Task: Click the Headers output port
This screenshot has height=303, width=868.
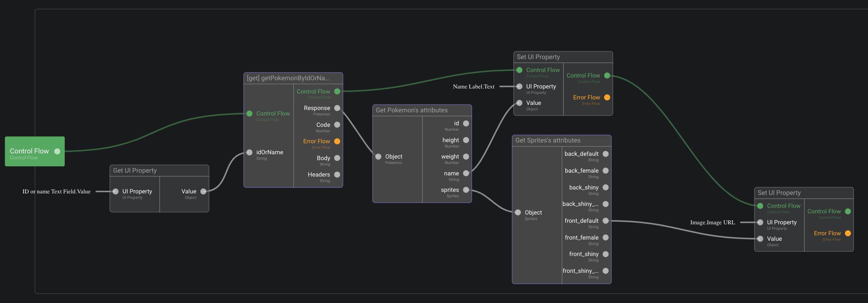Action: pos(337,175)
